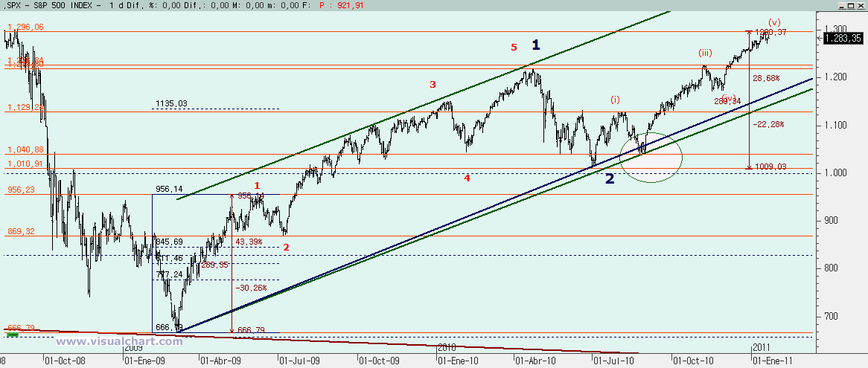Click the 2010 year marker
868x368 pixels.
[x=447, y=347]
